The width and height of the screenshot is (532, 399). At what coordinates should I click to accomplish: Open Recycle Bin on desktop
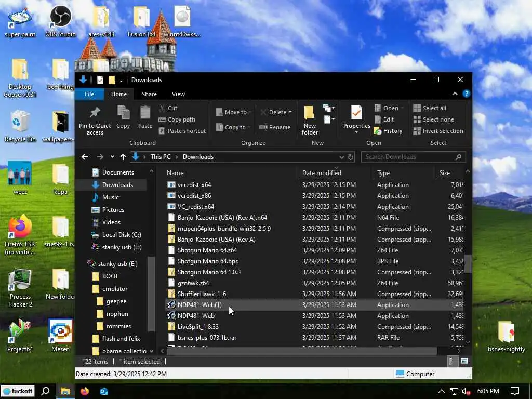click(x=20, y=126)
